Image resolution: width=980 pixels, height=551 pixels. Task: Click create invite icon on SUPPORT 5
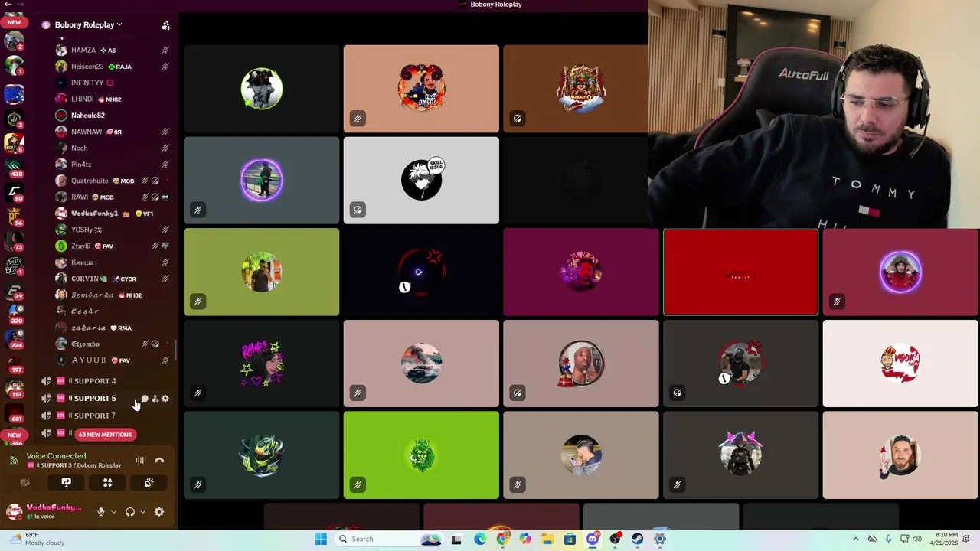click(155, 399)
